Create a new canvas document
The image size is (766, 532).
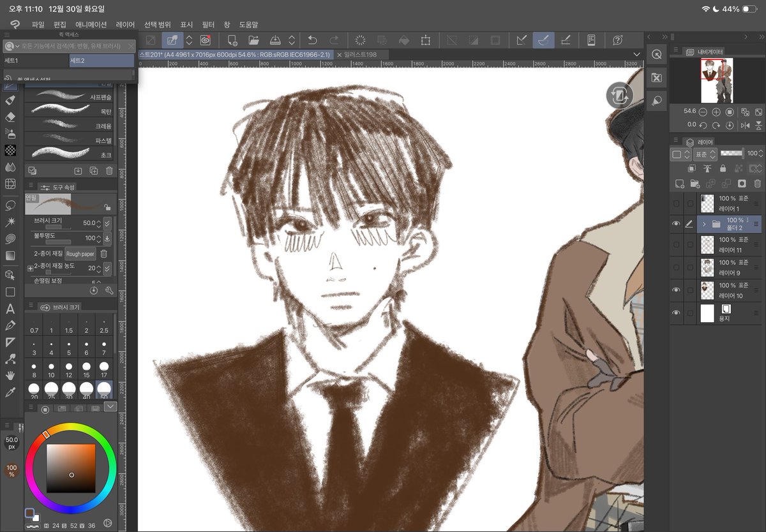click(x=232, y=40)
